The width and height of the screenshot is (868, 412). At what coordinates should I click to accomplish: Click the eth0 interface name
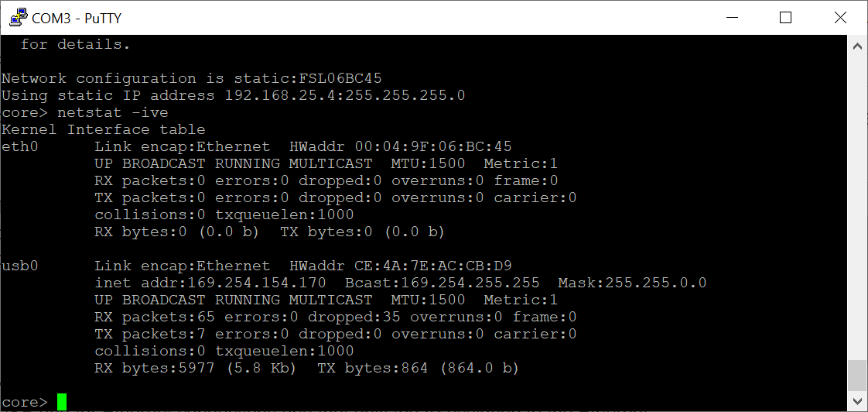[19, 146]
